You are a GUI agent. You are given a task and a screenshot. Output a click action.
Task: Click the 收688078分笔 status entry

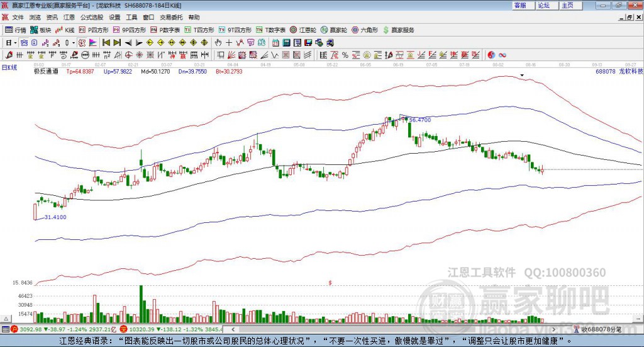pyautogui.click(x=597, y=329)
